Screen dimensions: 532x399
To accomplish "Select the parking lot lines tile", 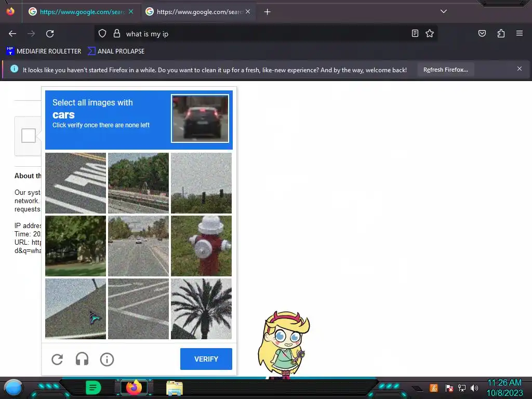I will (138, 309).
